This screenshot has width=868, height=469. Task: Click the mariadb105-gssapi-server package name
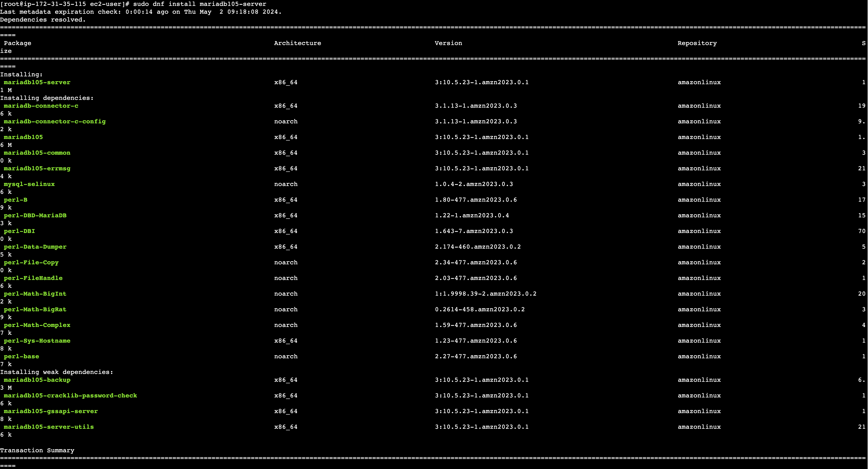pos(51,411)
